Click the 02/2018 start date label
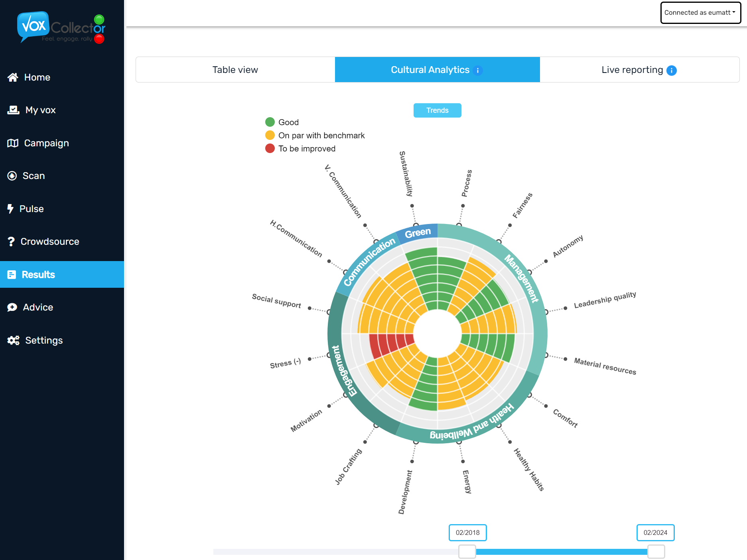Screen dimensions: 747x560 [468, 533]
